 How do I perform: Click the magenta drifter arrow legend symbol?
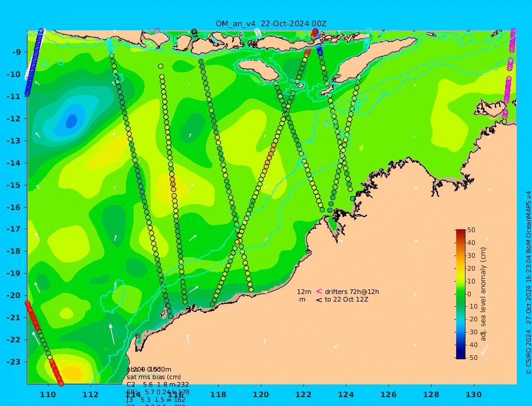pos(319,291)
